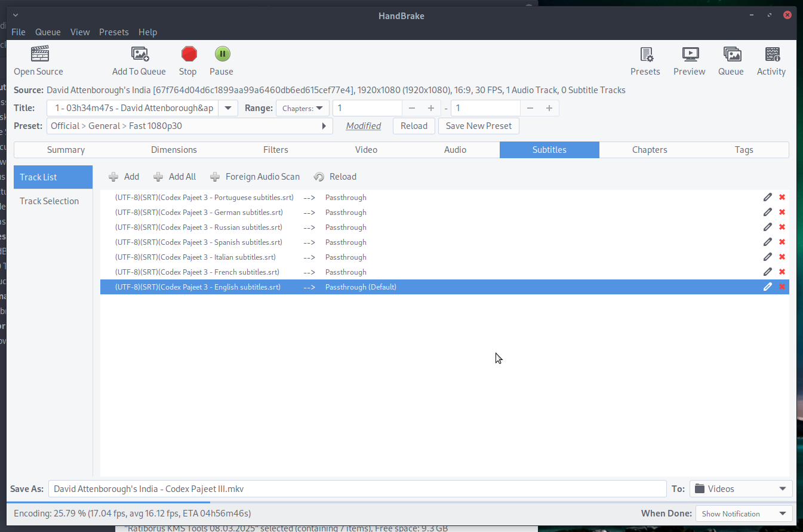Viewport: 803px width, 532px height.
Task: Show the Queue window icon
Action: (x=732, y=54)
